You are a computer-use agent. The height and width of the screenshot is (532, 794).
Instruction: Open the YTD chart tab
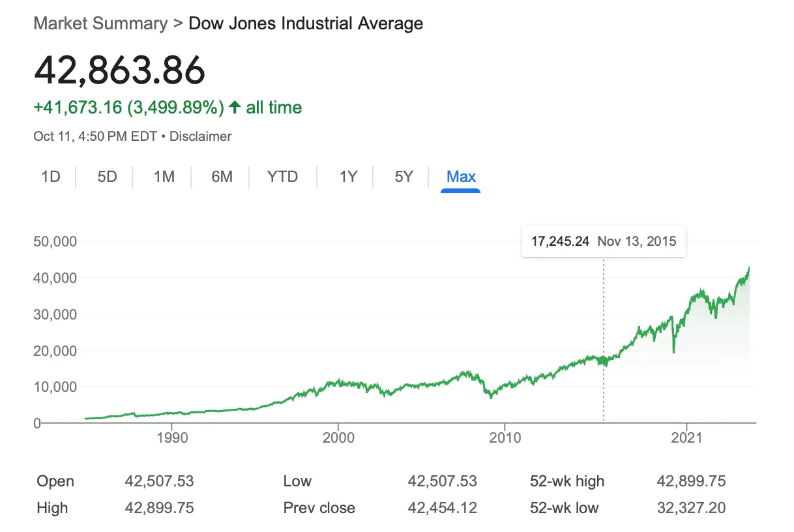coord(282,177)
